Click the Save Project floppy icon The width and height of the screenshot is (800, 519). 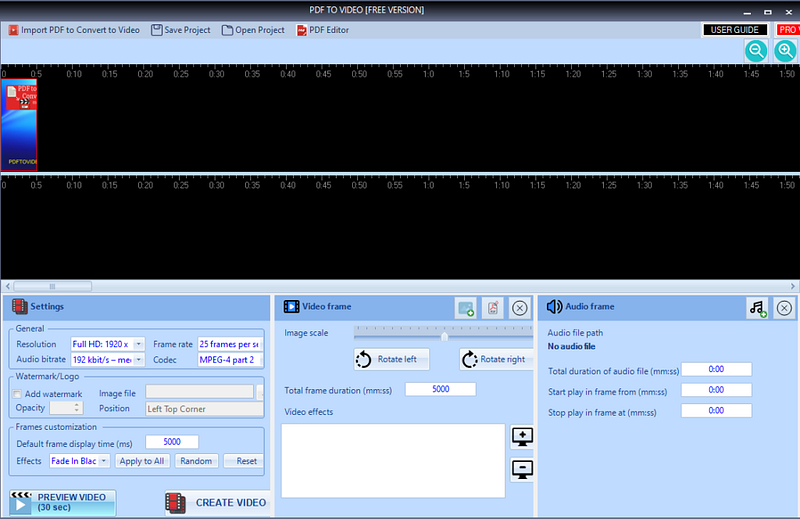(157, 30)
